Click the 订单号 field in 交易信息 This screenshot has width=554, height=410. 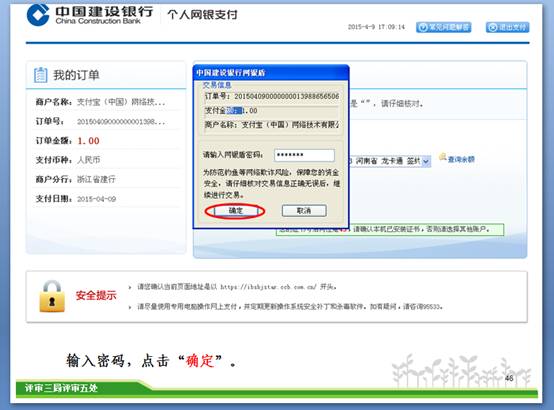(271, 96)
